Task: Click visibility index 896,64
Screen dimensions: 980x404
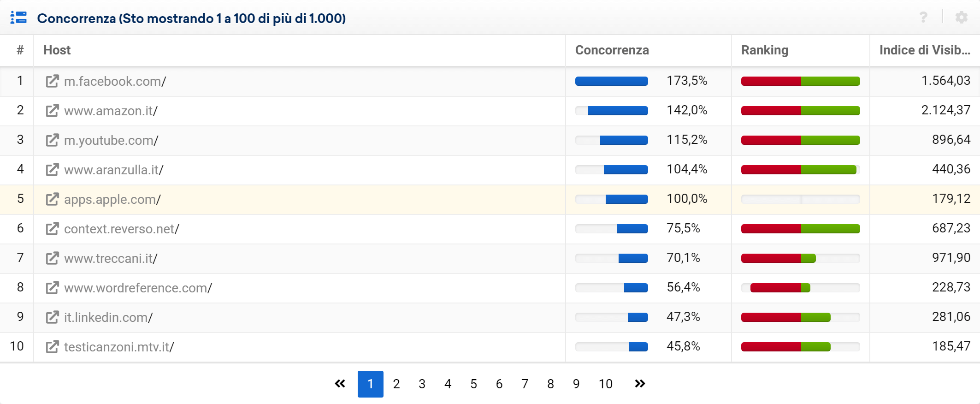Action: click(x=951, y=140)
